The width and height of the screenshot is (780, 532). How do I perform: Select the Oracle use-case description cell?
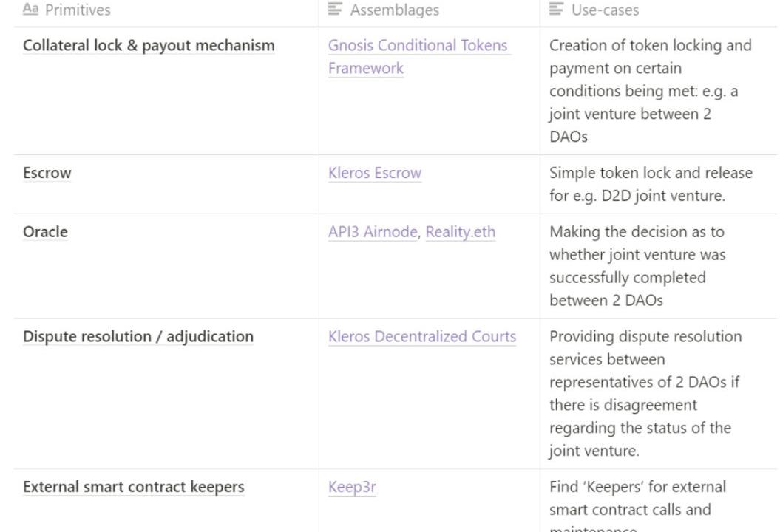coord(659,267)
